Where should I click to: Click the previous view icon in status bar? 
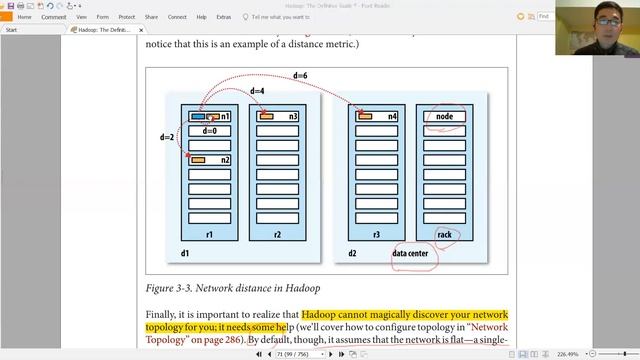353,354
